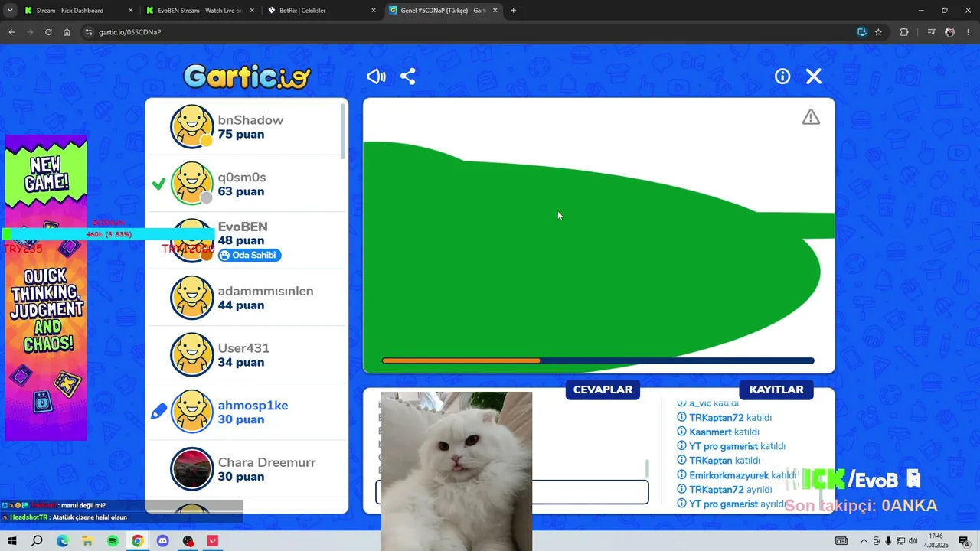Click User431's player avatar
The image size is (980, 551).
[191, 354]
